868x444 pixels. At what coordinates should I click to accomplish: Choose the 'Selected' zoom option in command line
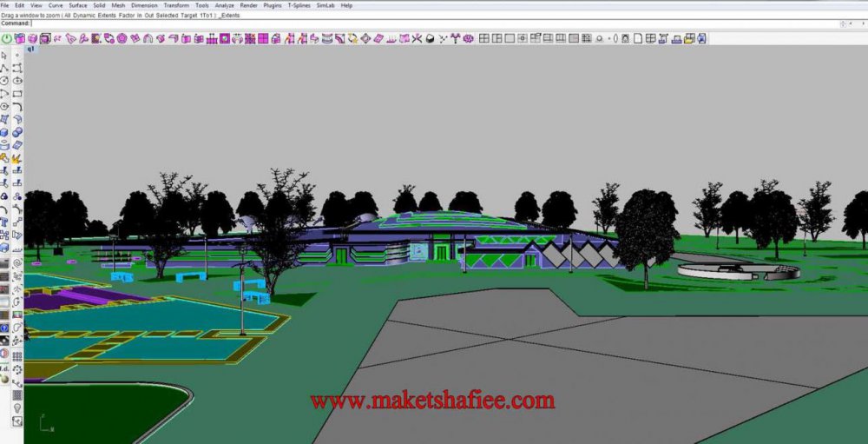click(167, 15)
